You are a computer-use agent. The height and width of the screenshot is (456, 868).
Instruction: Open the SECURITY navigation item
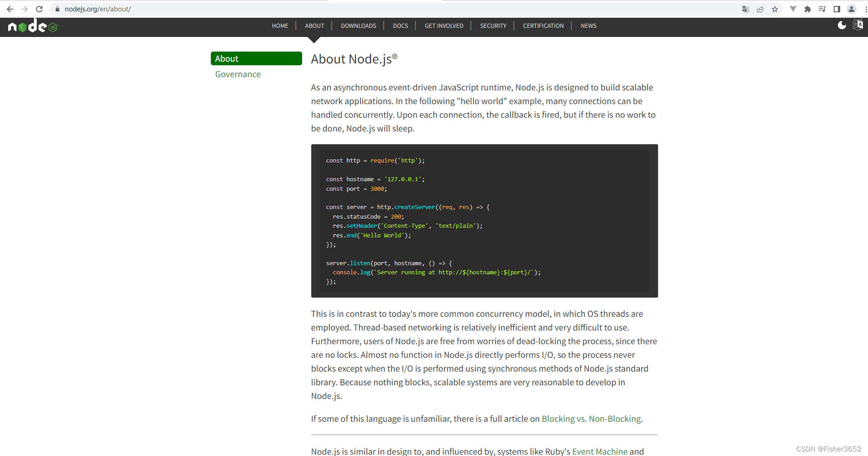(x=493, y=26)
